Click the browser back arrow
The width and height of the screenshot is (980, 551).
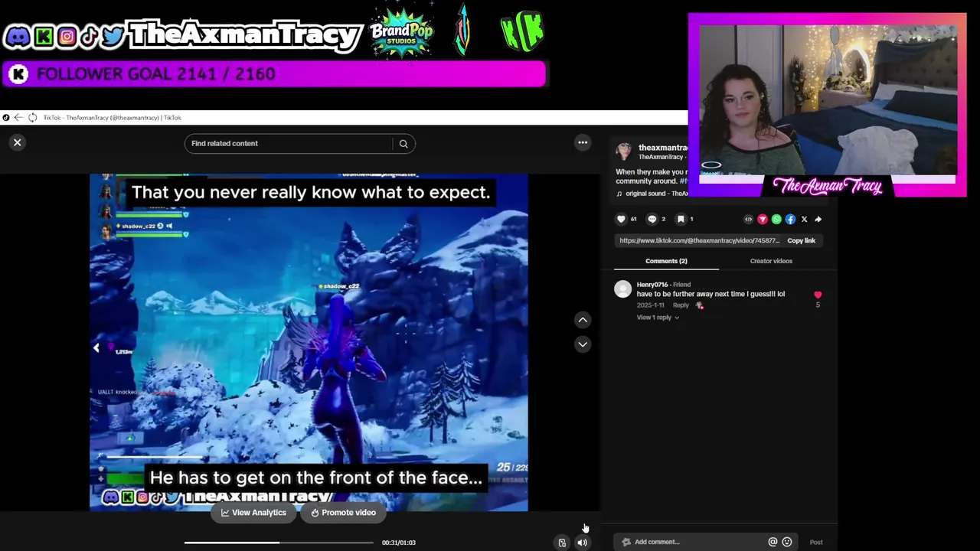tap(18, 117)
